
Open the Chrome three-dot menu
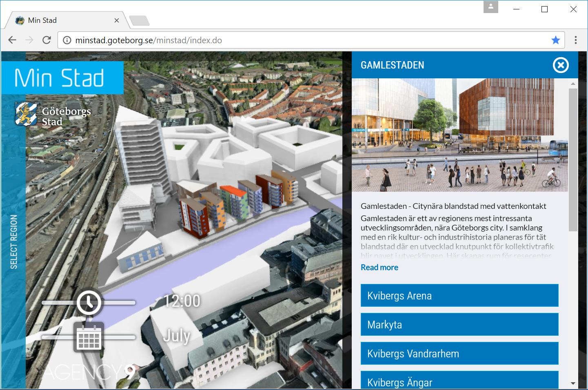[x=576, y=40]
